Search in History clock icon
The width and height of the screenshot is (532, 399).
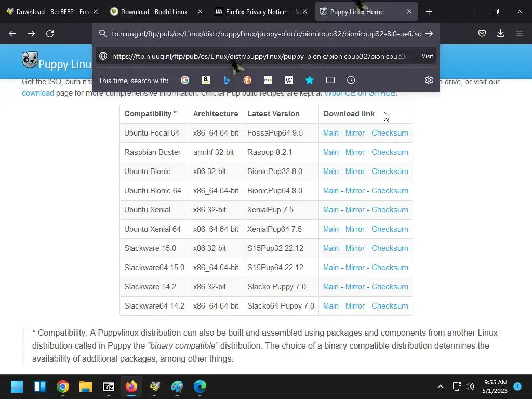coord(351,80)
